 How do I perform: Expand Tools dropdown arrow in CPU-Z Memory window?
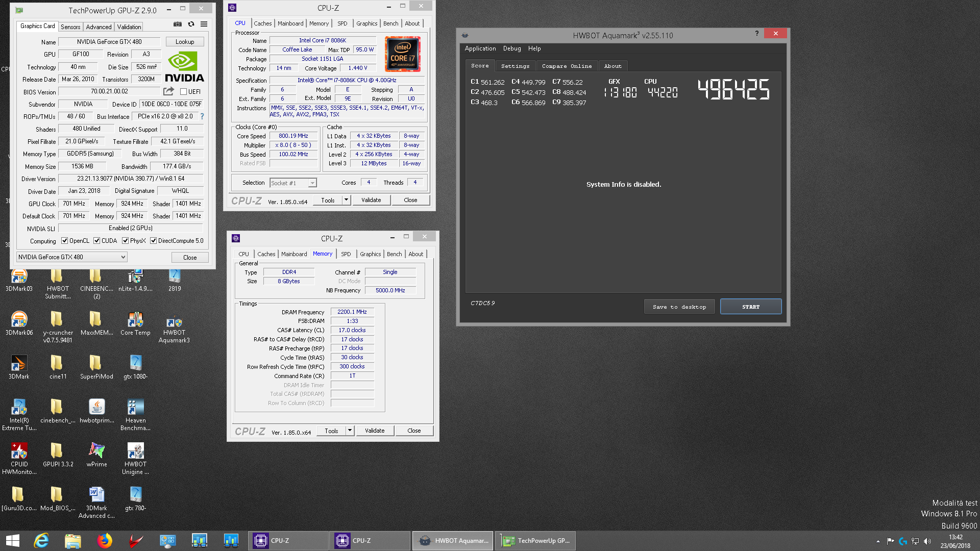(350, 431)
